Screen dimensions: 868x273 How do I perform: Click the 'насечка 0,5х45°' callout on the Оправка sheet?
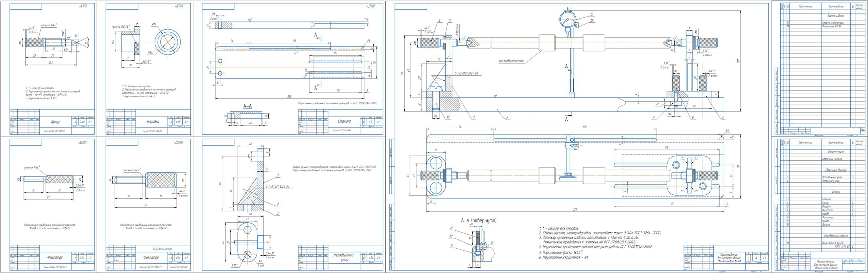(121, 27)
